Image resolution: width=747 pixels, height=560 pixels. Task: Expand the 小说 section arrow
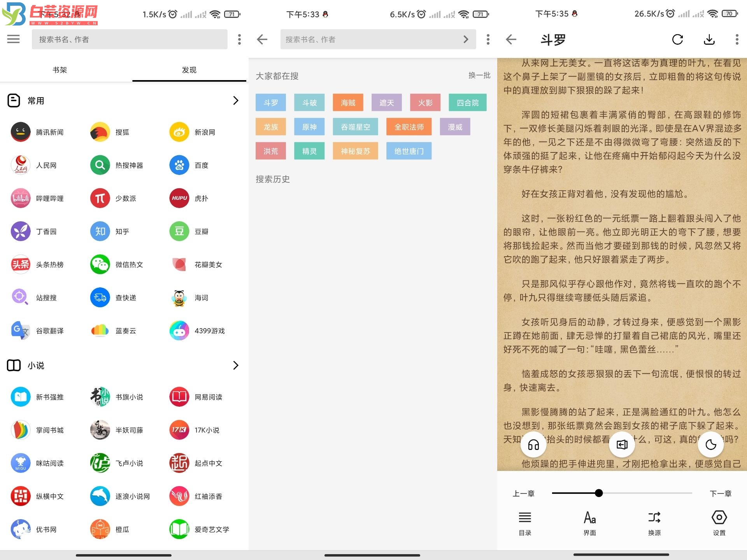click(235, 365)
